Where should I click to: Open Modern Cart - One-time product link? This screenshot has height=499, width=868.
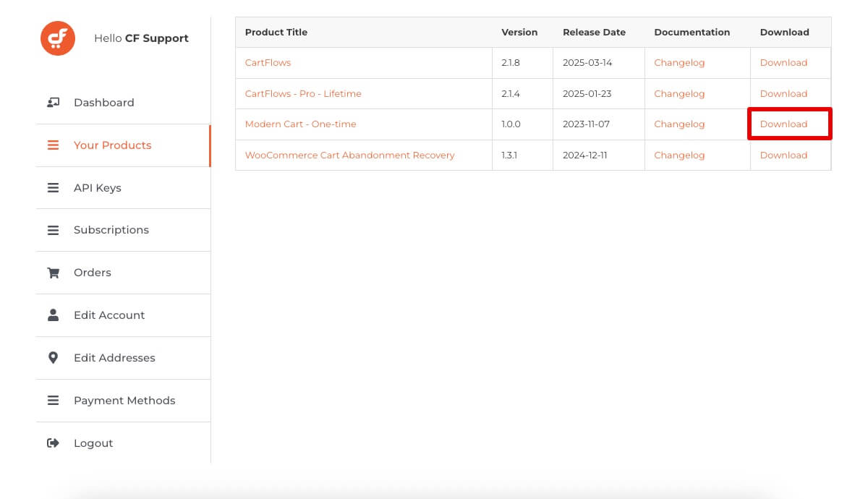[301, 124]
